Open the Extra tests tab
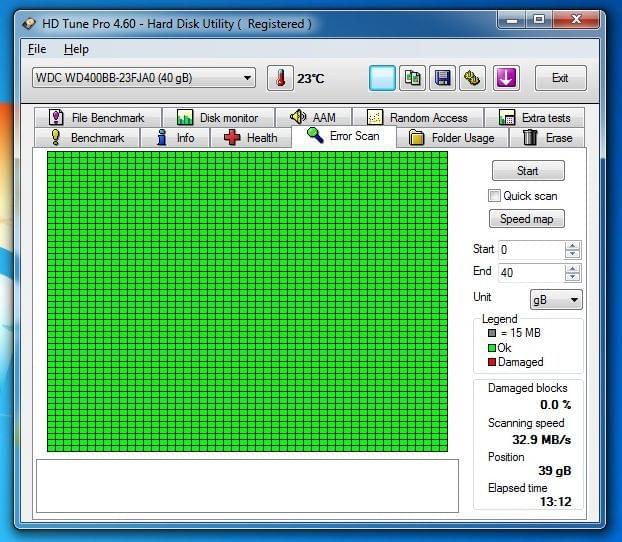The image size is (622, 542). coord(534,117)
